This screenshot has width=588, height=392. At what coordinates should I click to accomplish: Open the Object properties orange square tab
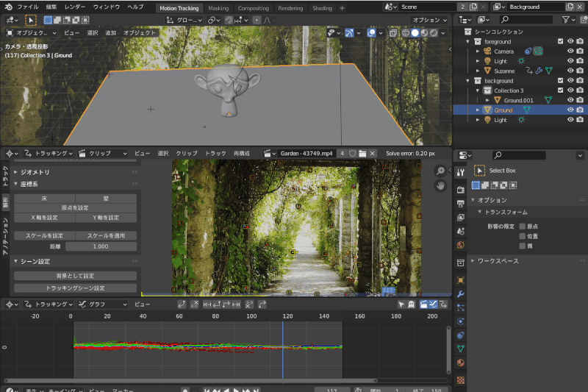[x=461, y=280]
